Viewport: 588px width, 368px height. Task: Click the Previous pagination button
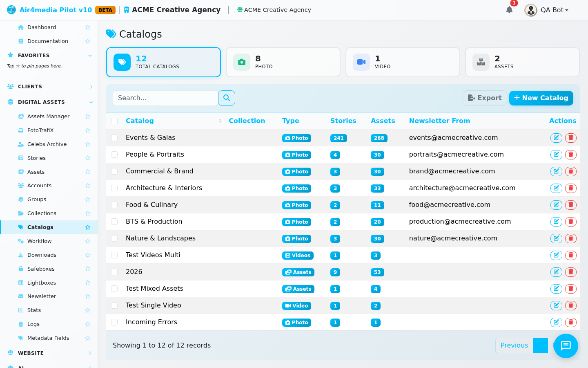(x=514, y=346)
